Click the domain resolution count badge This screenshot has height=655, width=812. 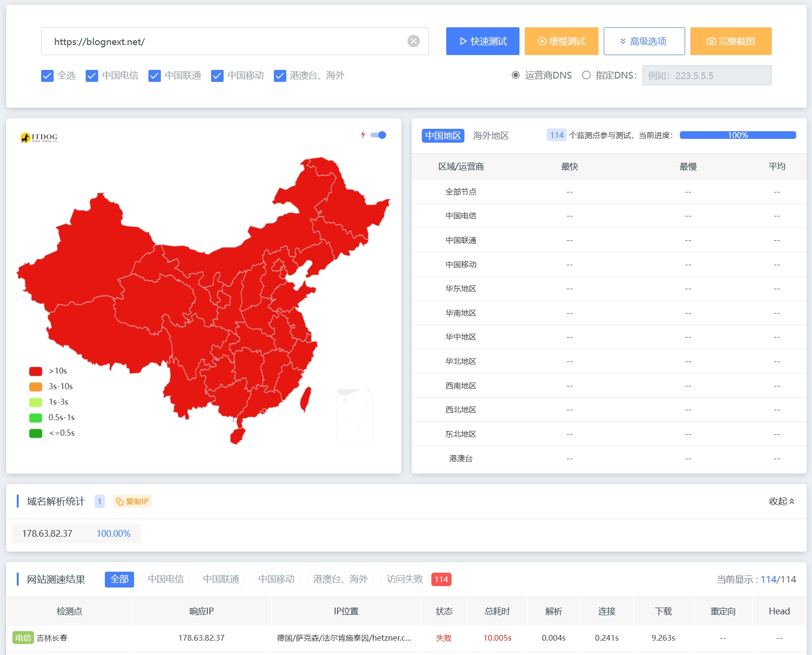[100, 501]
